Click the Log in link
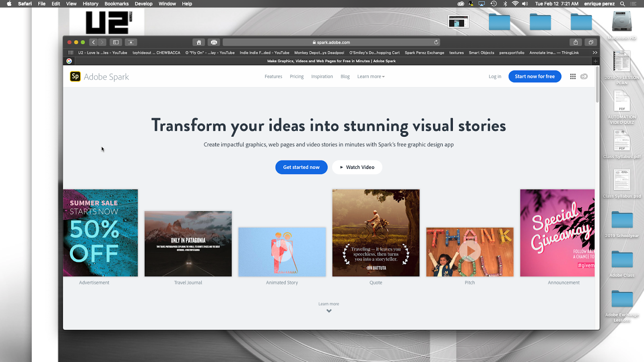 [495, 76]
